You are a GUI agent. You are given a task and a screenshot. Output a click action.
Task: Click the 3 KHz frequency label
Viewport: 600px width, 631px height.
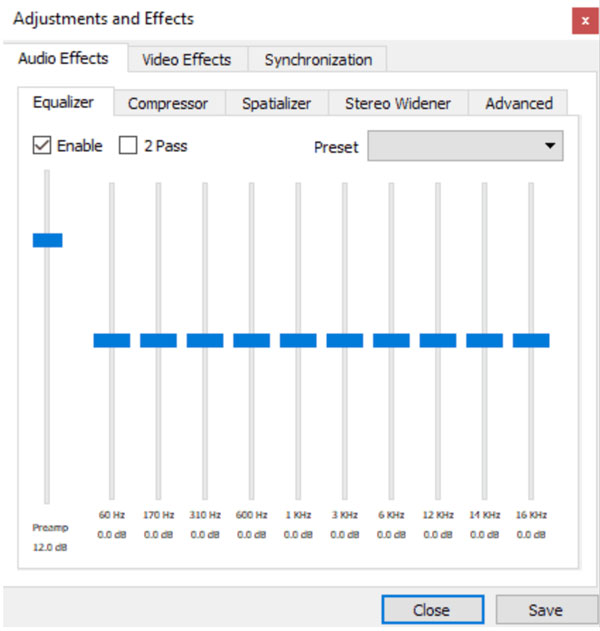(x=345, y=515)
